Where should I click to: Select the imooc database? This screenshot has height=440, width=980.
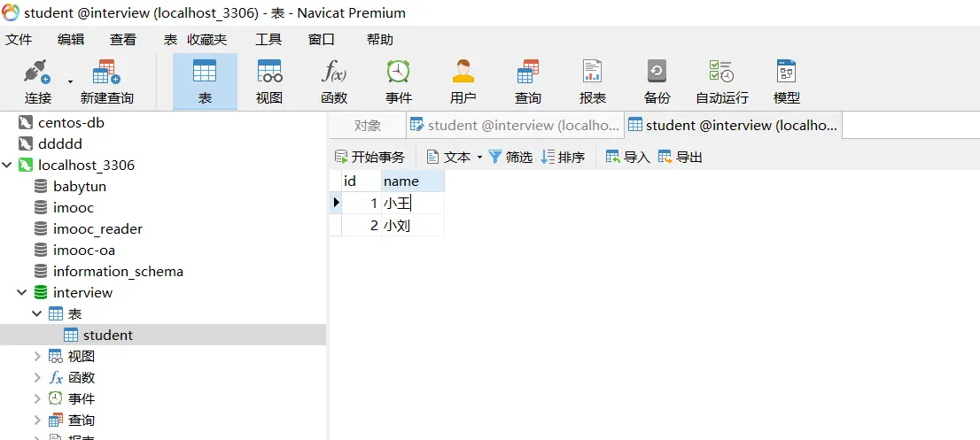pyautogui.click(x=74, y=208)
